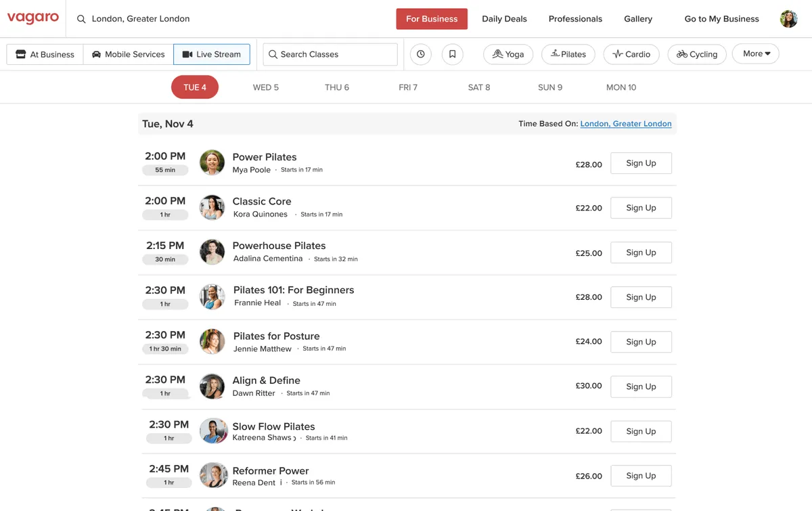Click Dawn Ritter's instructor photo

coord(212,386)
